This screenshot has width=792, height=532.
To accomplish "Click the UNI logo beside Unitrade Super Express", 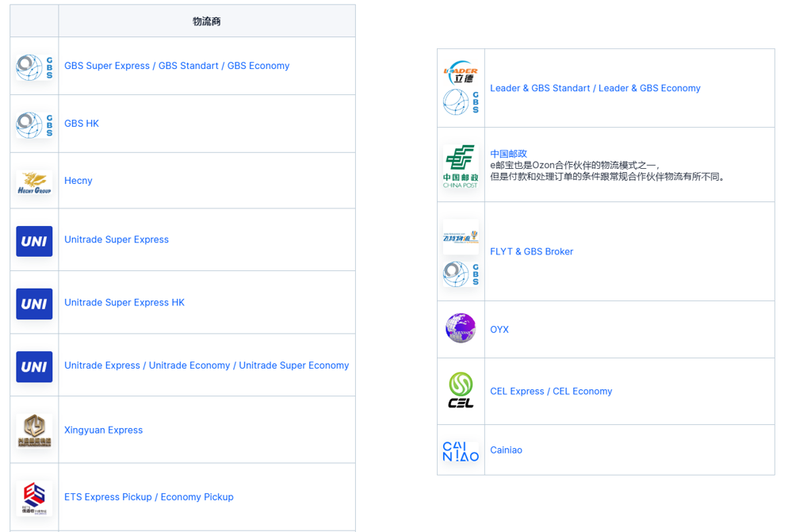I will 34,241.
